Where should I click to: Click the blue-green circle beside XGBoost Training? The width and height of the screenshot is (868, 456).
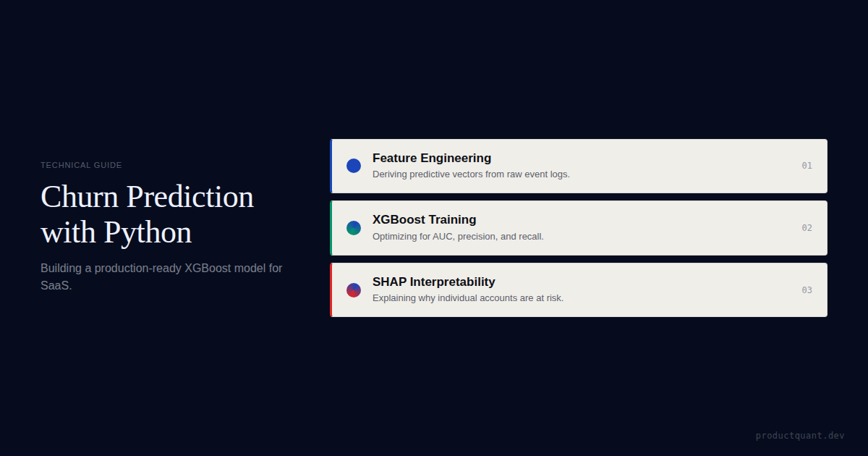[354, 228]
